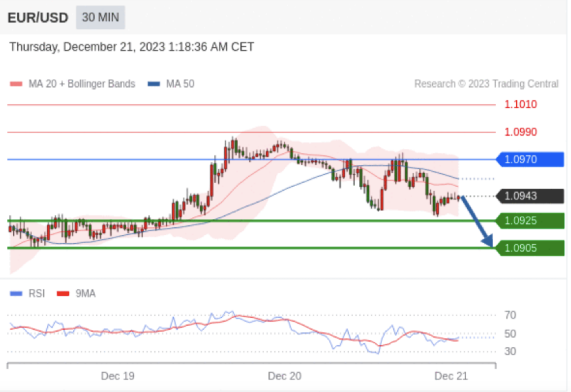Viewport: 571px width, 392px height.
Task: Click the Dec 20 date axis label
Action: click(x=285, y=376)
